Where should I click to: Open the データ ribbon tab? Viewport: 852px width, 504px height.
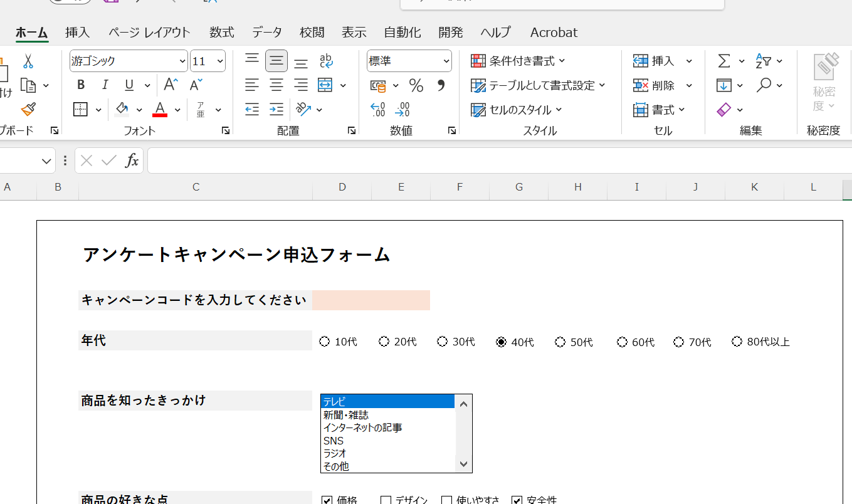266,32
